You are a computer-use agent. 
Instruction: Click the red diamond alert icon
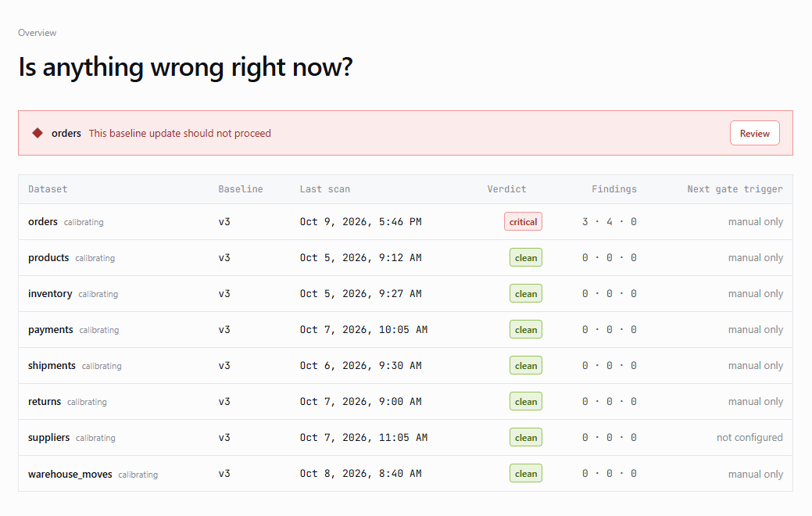pos(38,133)
